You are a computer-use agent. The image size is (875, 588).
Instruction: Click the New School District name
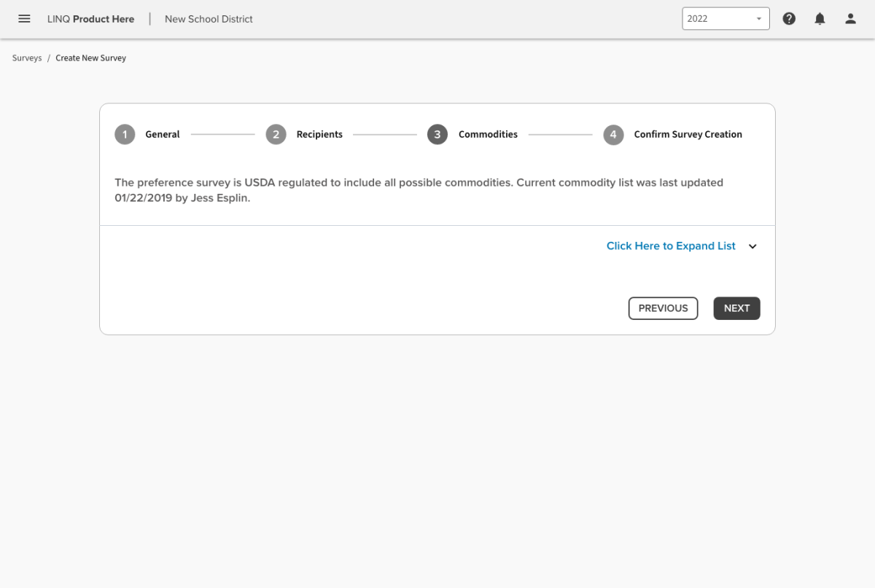tap(209, 19)
